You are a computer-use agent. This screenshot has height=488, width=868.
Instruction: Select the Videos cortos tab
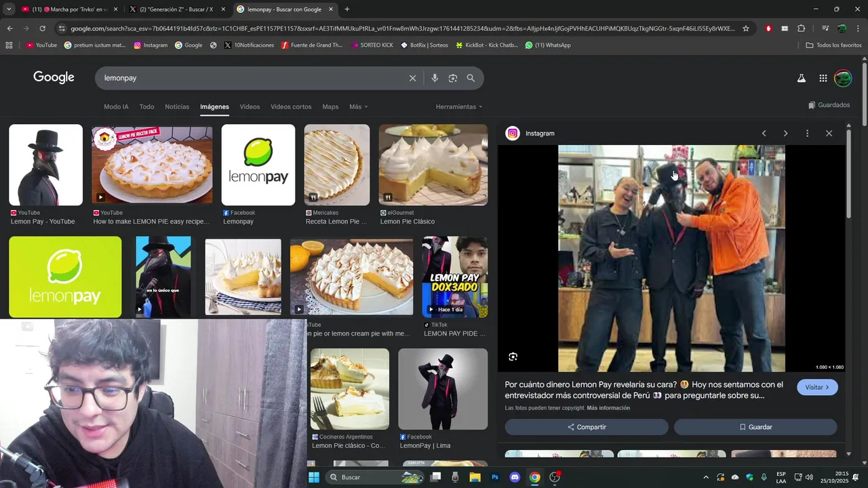[291, 107]
